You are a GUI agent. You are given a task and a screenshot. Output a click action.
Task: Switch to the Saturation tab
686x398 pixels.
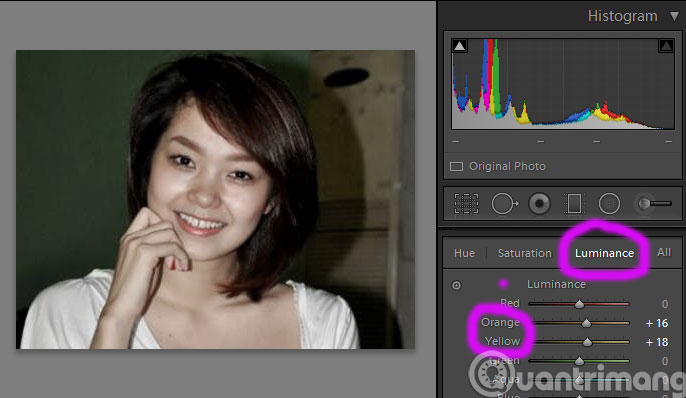525,253
